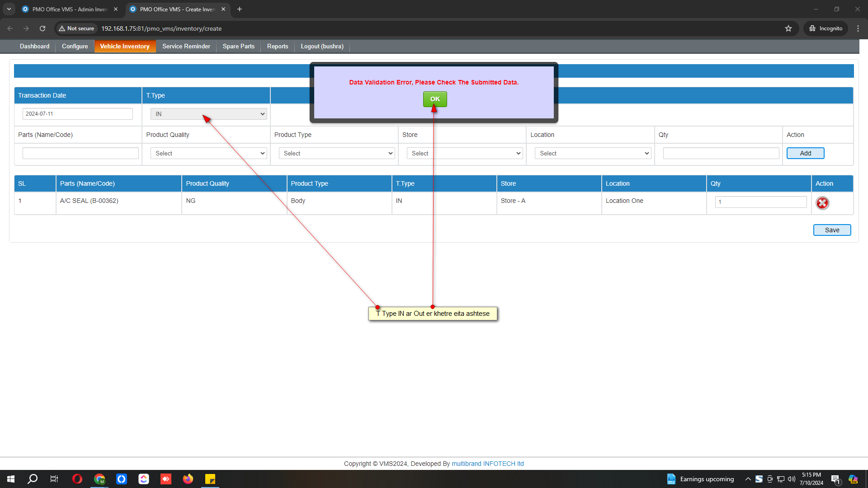Reload the page using refresh icon
The height and width of the screenshot is (488, 868).
click(x=42, y=28)
